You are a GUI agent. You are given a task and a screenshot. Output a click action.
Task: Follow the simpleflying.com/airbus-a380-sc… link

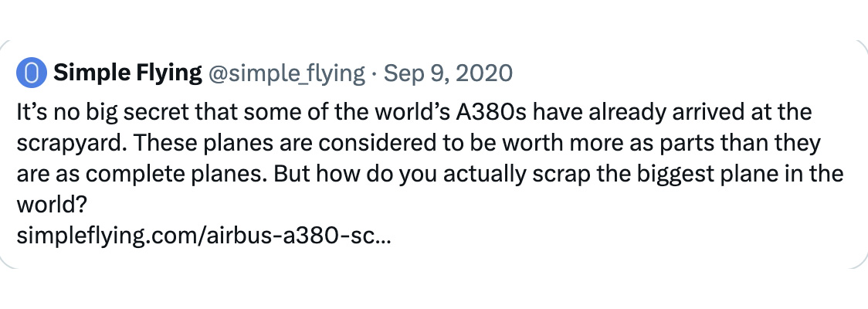tap(204, 236)
